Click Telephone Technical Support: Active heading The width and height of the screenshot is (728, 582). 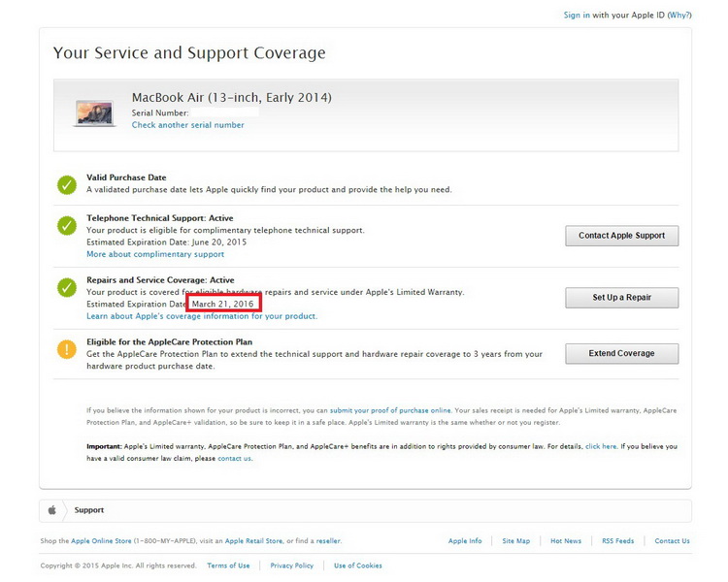tap(160, 218)
